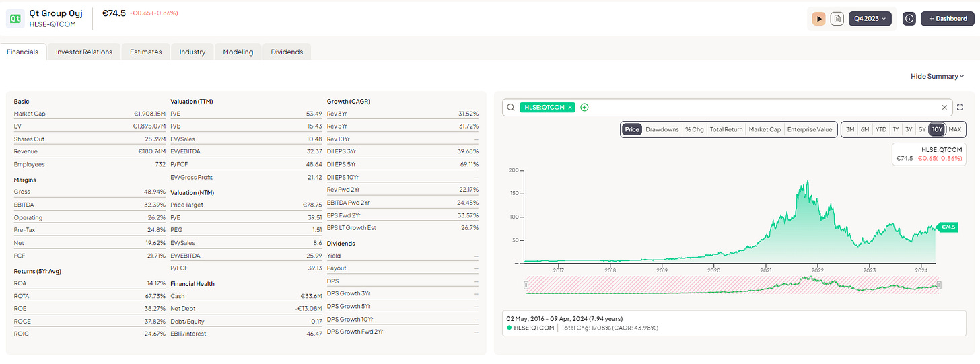This screenshot has height=364, width=980.
Task: Play the earnings call with the orange play button
Action: pyautogui.click(x=818, y=19)
